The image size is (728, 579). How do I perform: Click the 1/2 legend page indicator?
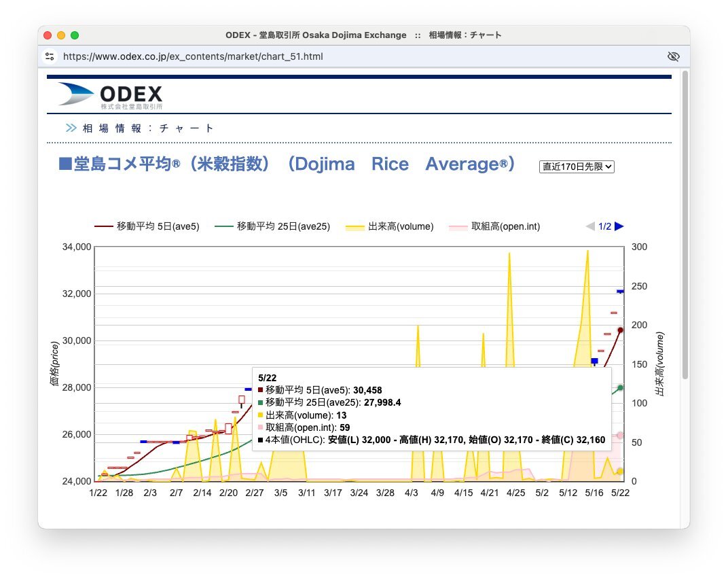coord(604,226)
